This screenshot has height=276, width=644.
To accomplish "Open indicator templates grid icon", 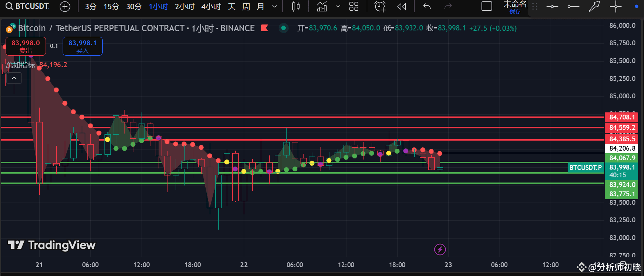I will pos(354,6).
